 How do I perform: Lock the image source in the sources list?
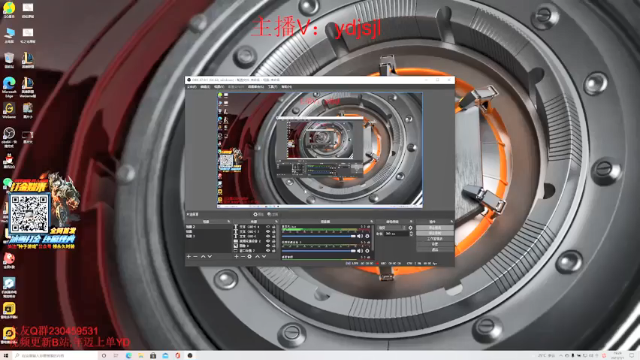point(273,245)
